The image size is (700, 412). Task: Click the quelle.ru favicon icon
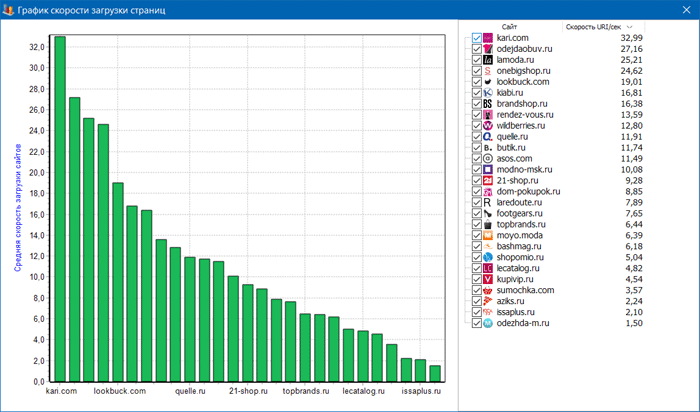pos(488,137)
